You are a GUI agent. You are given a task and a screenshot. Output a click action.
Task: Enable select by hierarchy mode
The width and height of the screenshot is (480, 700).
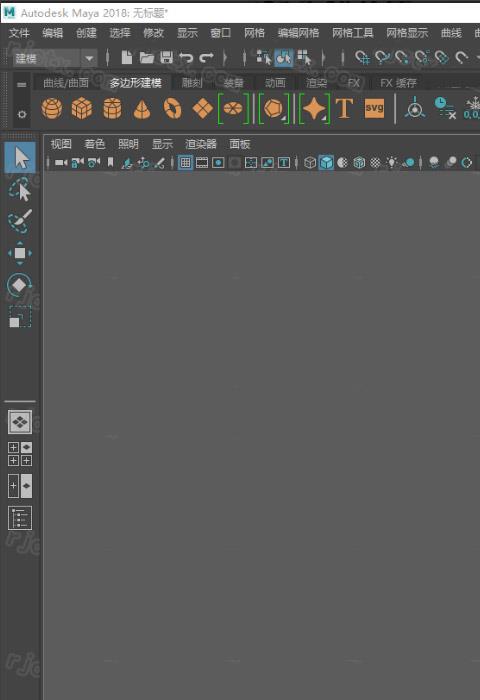pyautogui.click(x=263, y=58)
